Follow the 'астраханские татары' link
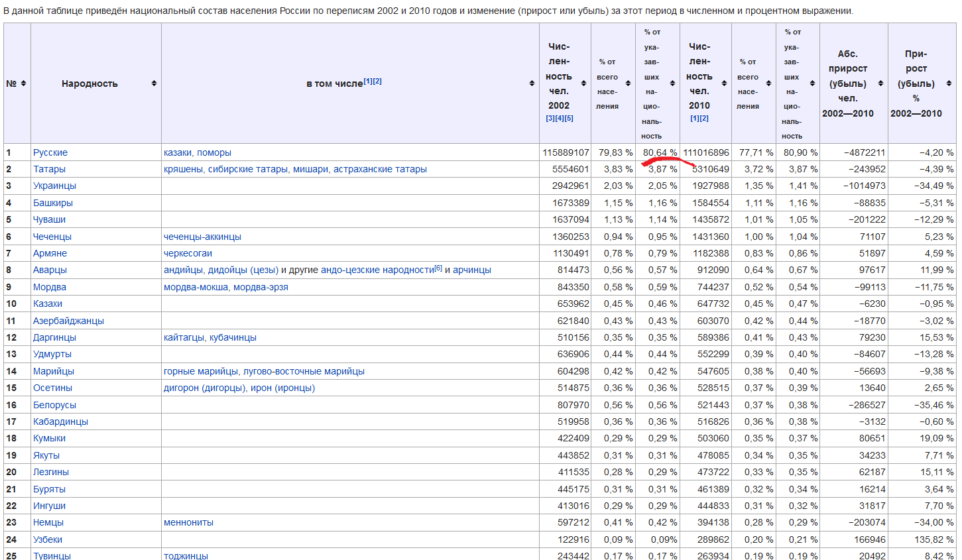962x560 pixels. point(380,169)
